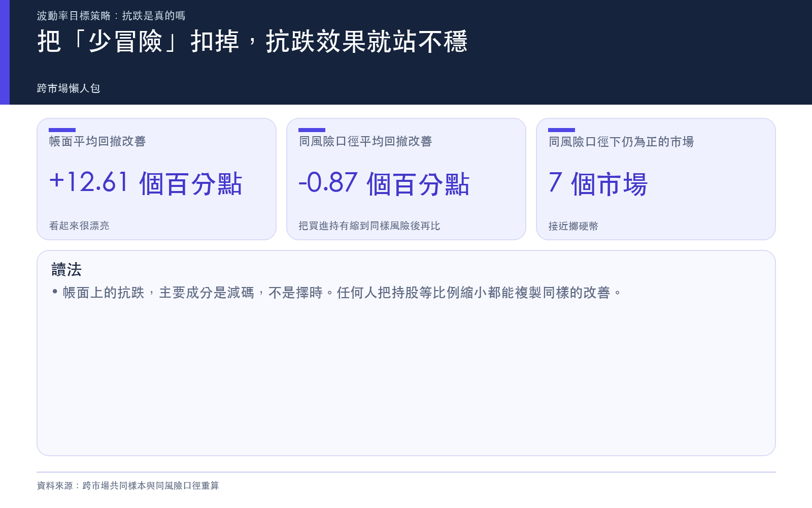Screen dimensions: 812x508
Task: Click the value -0.87 個百分點
Action: click(384, 183)
